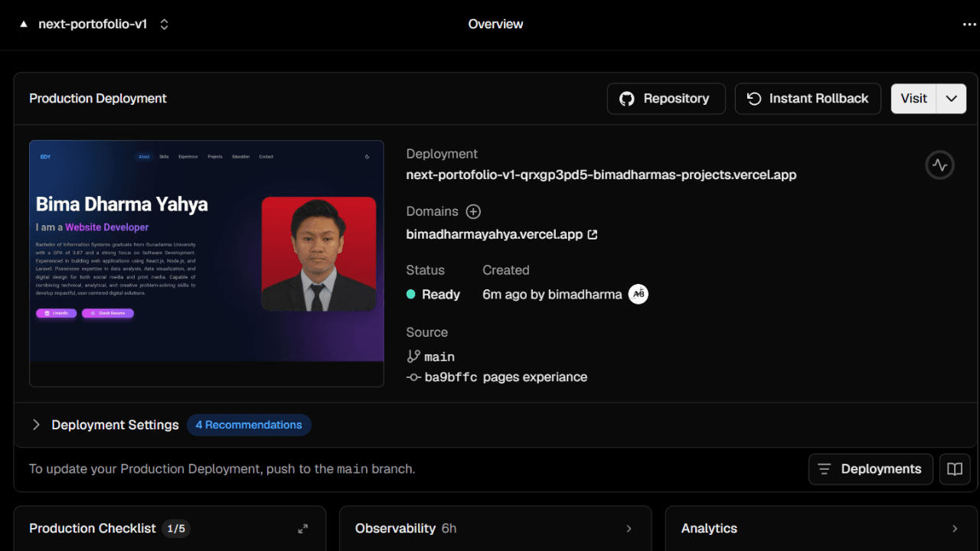View the 4 Recommendations badge
980x551 pixels.
pos(249,425)
